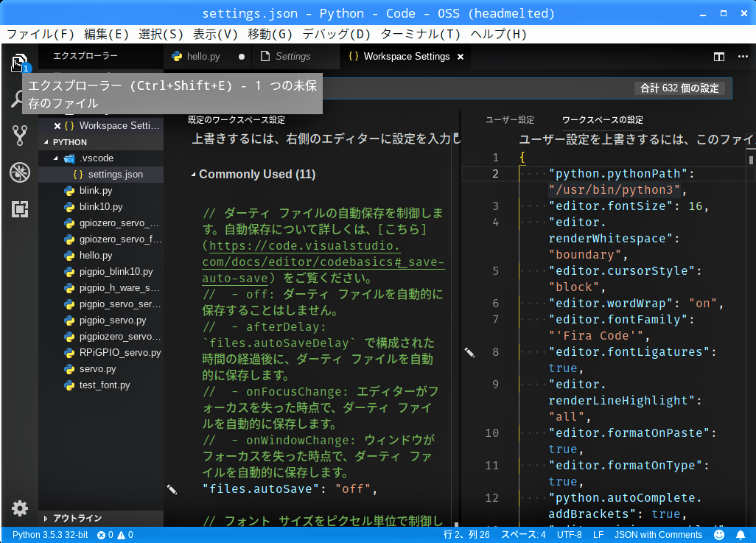Click edit pencil beside line 8
756x543 pixels.
click(x=469, y=352)
